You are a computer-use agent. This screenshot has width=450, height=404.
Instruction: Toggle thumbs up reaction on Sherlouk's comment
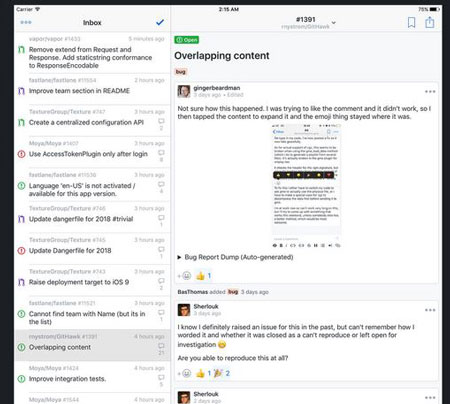(203, 373)
